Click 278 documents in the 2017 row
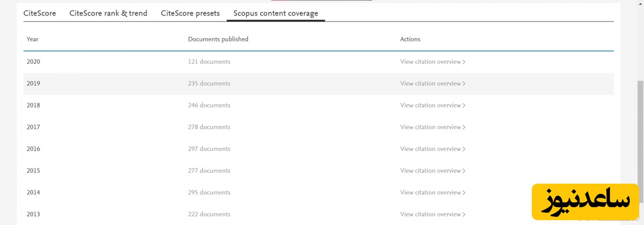Viewport: 644px width, 225px height. (x=209, y=127)
